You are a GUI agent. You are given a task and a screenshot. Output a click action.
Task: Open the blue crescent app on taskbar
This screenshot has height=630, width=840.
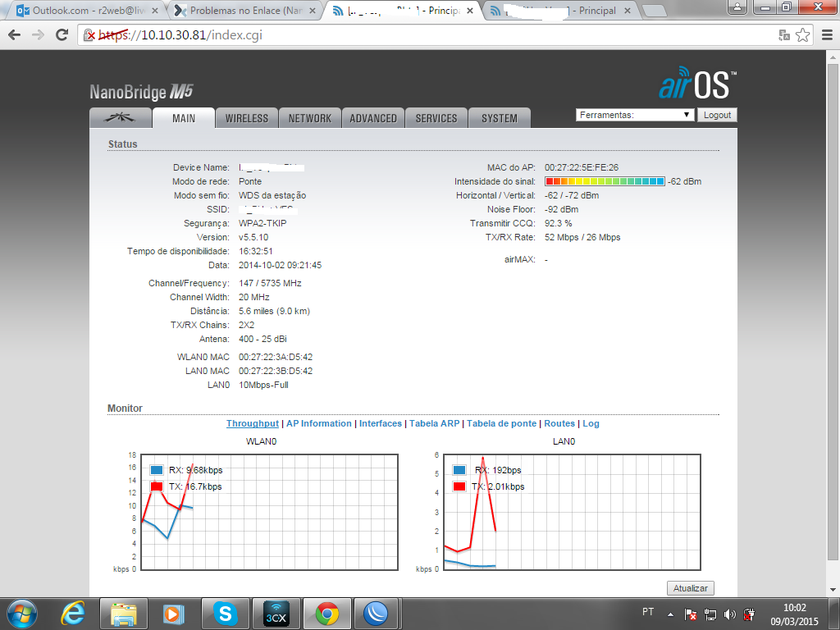click(x=376, y=614)
